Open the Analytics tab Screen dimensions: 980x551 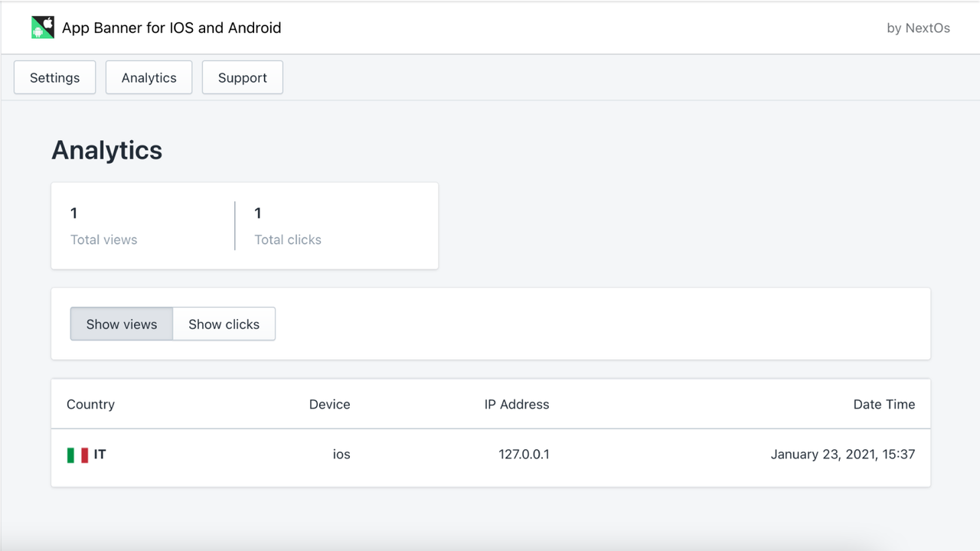pyautogui.click(x=149, y=77)
